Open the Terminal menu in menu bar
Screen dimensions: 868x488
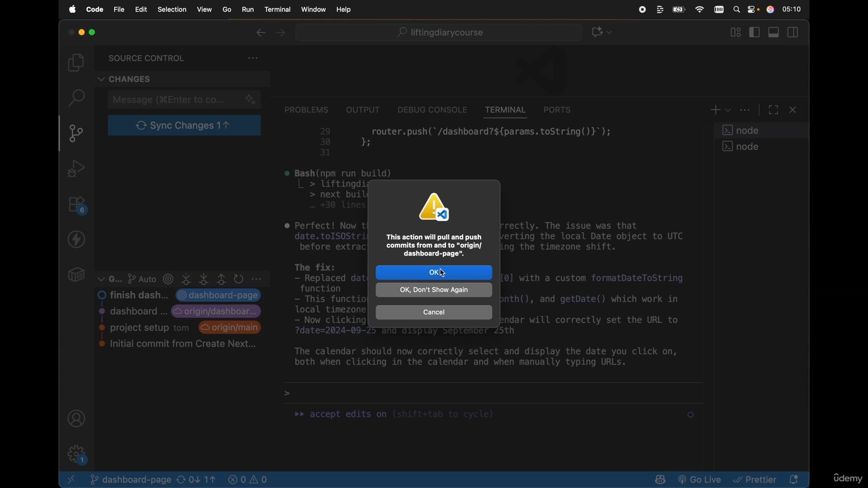[x=278, y=9]
